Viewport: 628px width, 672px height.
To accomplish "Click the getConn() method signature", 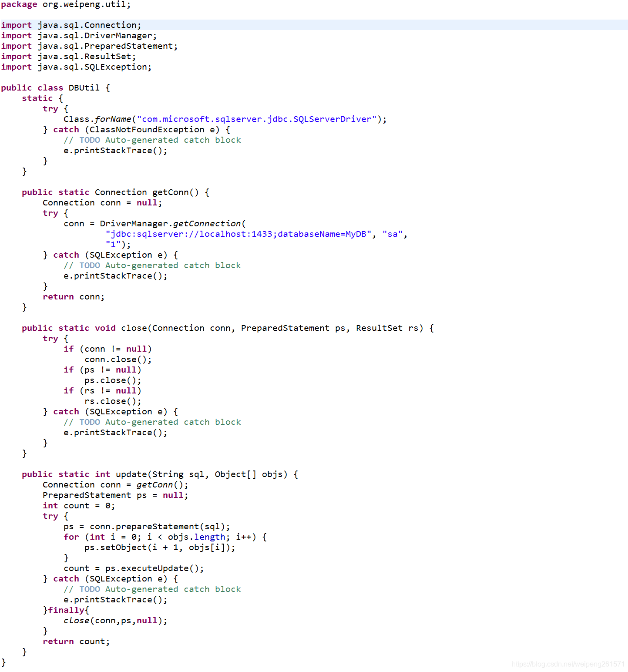I will tap(116, 192).
